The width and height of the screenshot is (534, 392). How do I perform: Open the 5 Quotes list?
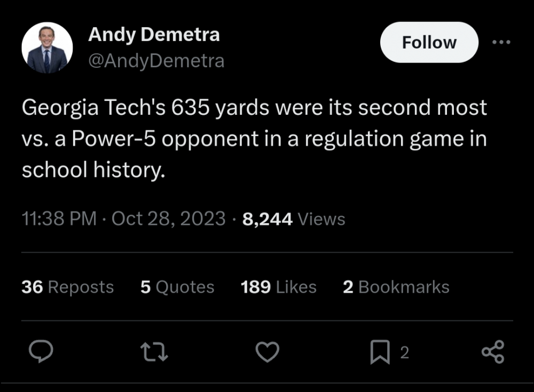point(177,287)
